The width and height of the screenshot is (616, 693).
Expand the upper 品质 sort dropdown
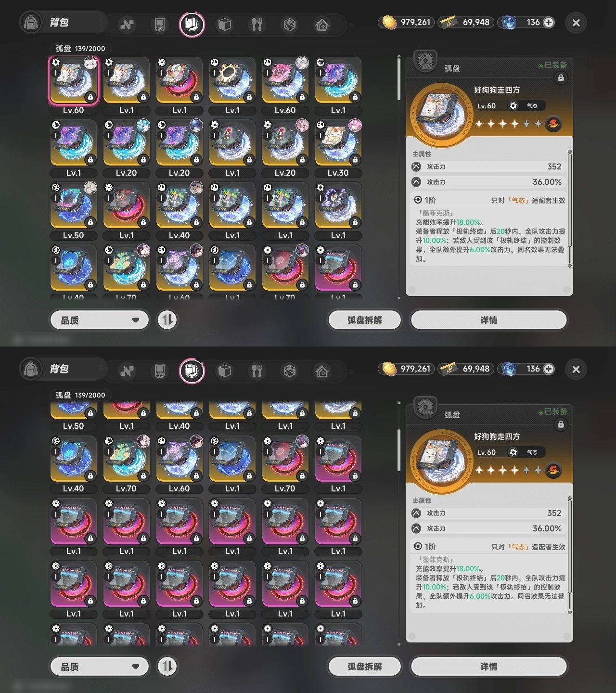pos(100,320)
